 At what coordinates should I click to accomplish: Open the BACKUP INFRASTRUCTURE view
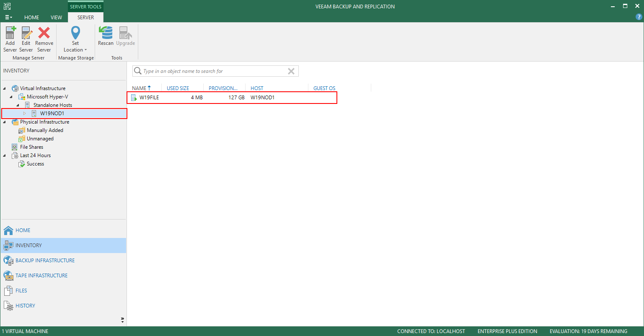pyautogui.click(x=63, y=261)
